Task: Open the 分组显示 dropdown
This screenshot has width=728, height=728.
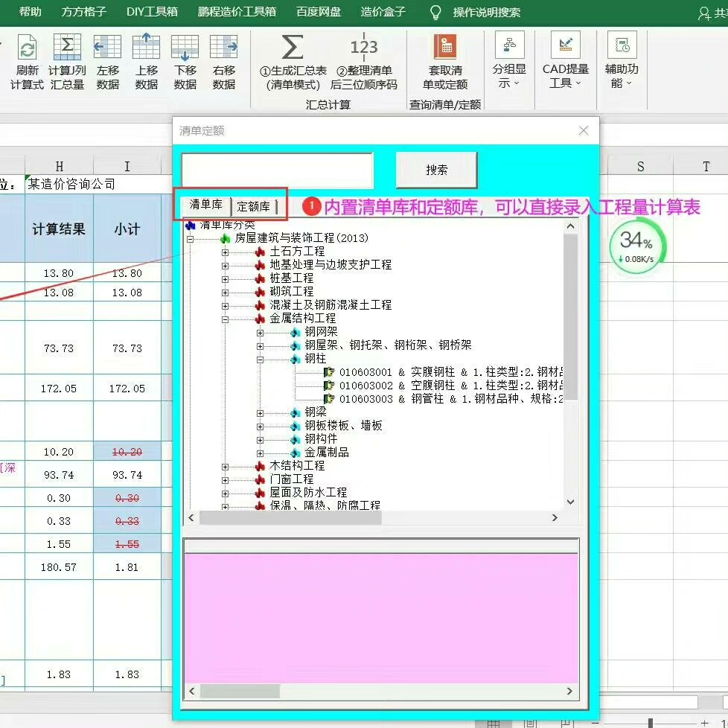Action: point(509,61)
